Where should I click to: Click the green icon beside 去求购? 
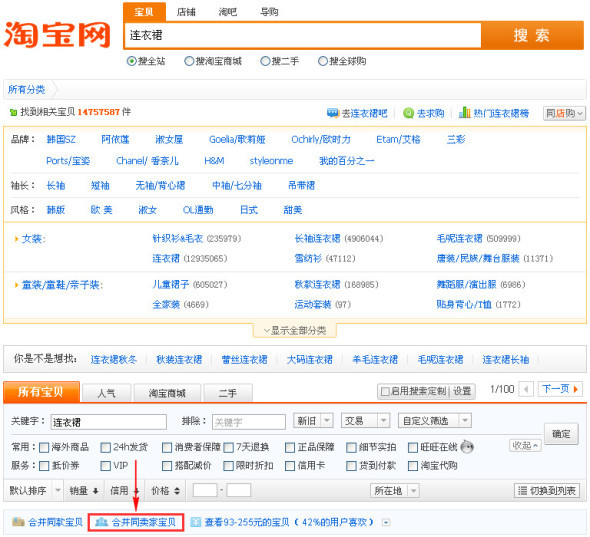(408, 113)
